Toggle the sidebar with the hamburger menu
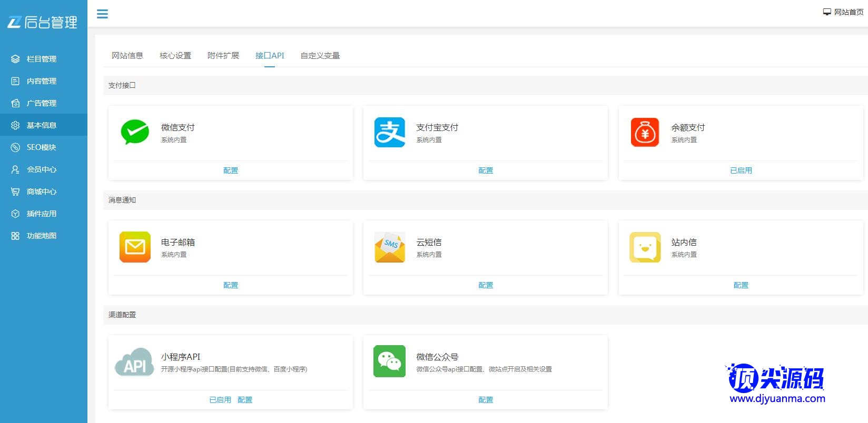 pos(102,14)
